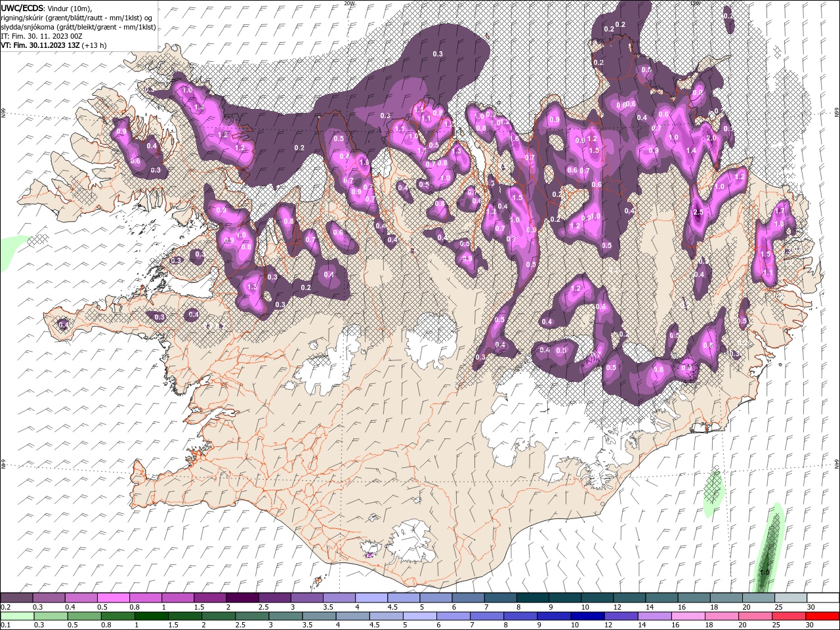Click the black "1.0" label in the green rain streak

765,572
